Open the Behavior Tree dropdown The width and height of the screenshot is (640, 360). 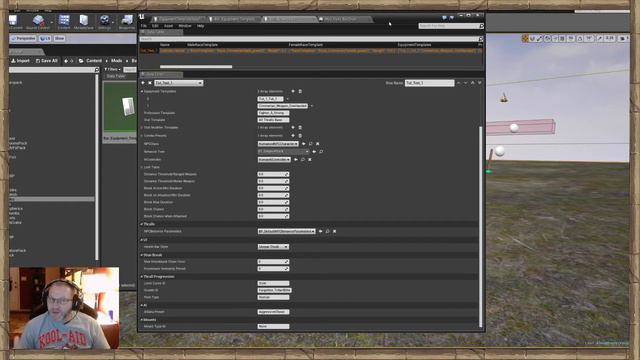283,151
